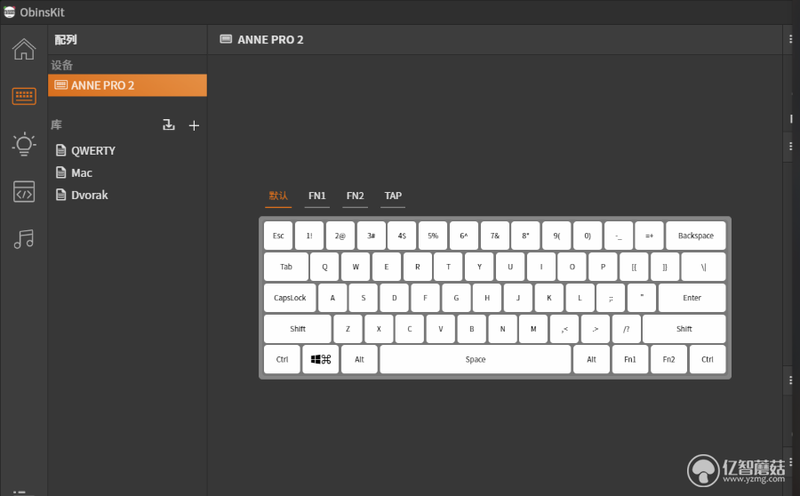Select the Windows/Command key
Screen dimensions: 800x496
coord(320,360)
